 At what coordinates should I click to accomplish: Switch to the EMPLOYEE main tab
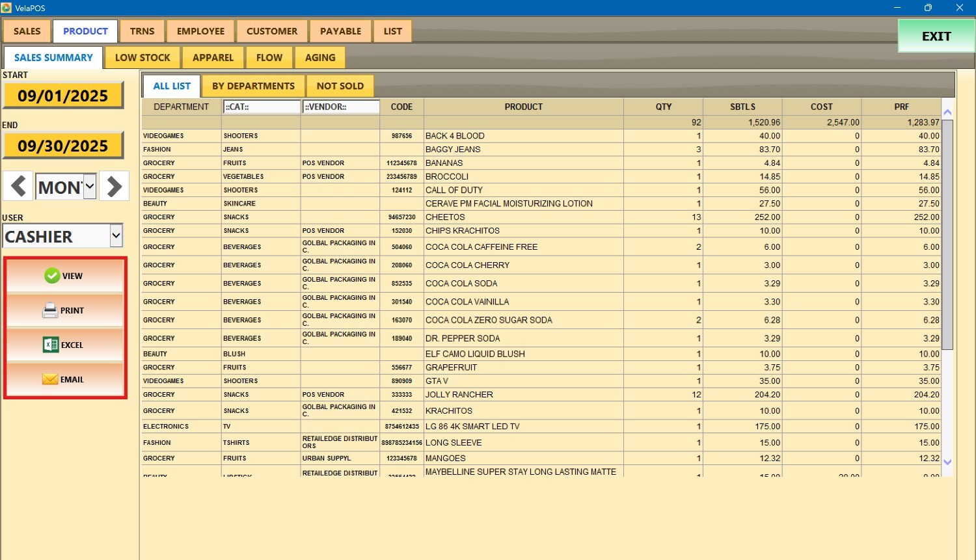pos(200,31)
